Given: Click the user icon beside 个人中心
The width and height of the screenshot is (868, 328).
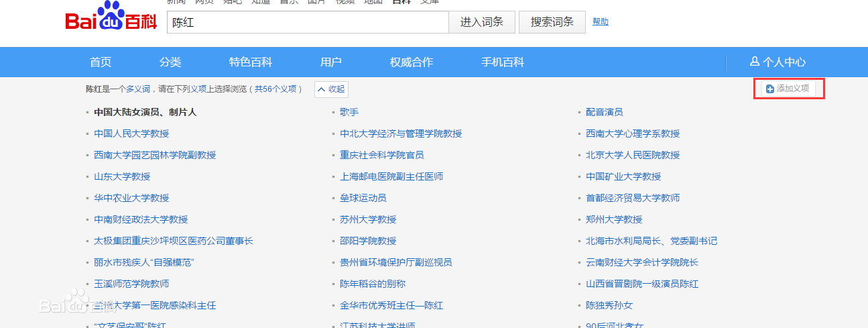Looking at the screenshot, I should pyautogui.click(x=754, y=62).
